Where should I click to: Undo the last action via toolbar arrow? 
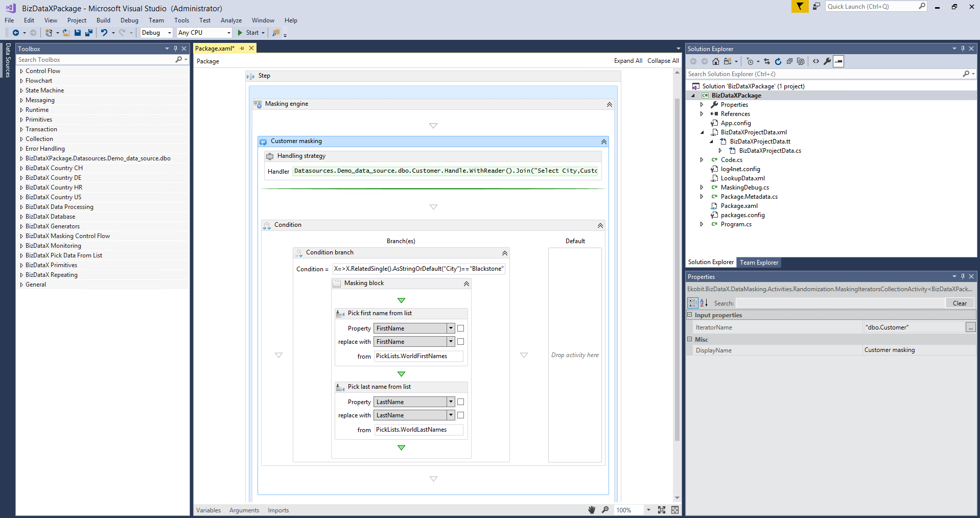pyautogui.click(x=104, y=33)
